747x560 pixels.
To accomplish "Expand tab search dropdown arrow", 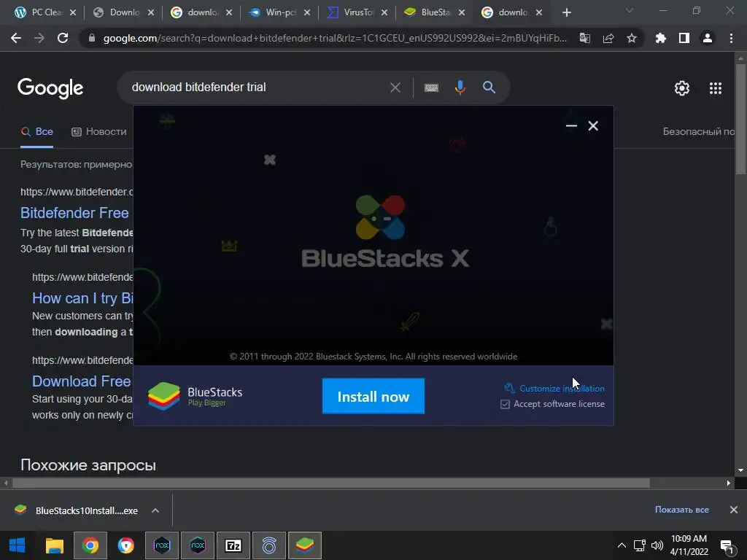I will [630, 10].
